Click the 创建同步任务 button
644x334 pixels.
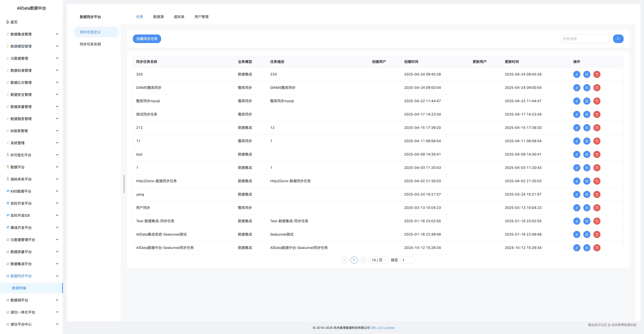tap(147, 39)
